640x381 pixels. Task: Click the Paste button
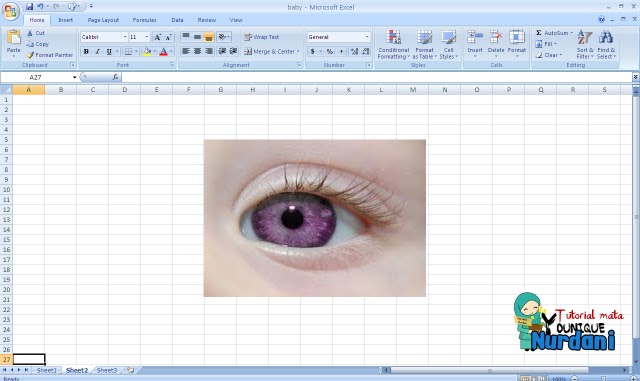point(13,42)
